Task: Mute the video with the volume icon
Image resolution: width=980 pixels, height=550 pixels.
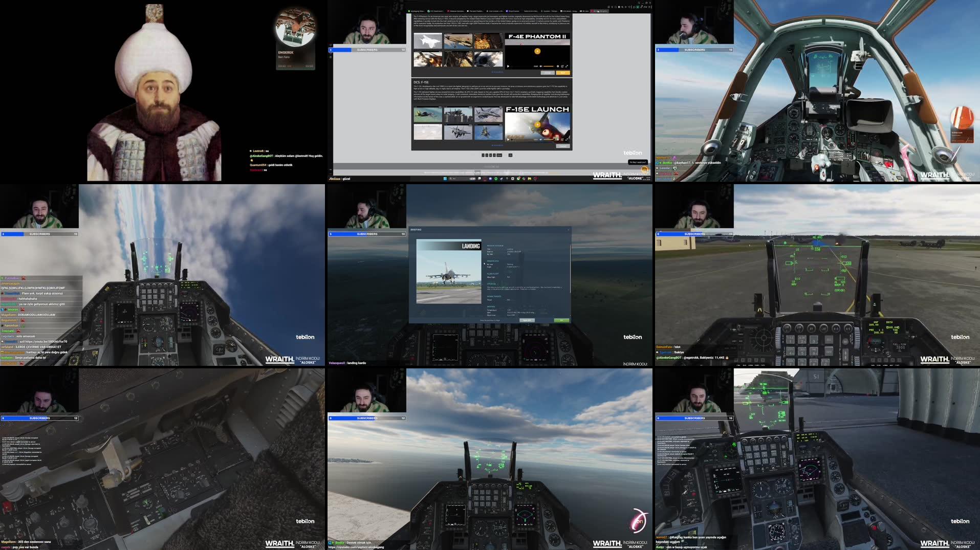Action: coord(541,66)
